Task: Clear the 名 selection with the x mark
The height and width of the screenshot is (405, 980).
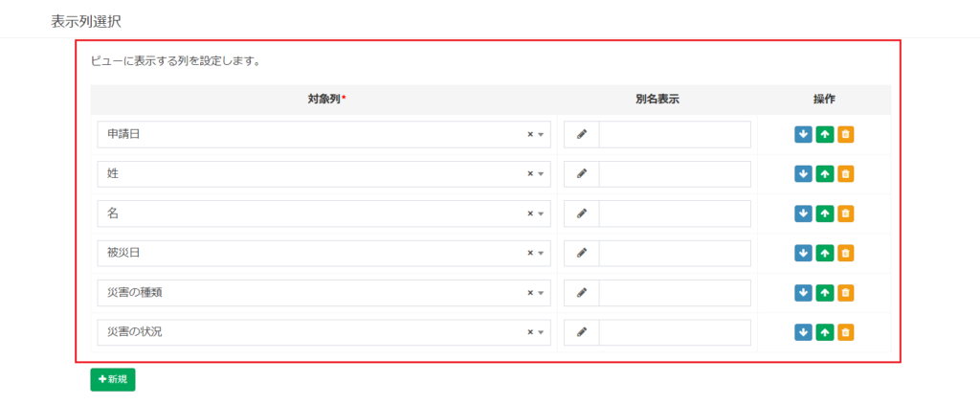Action: pyautogui.click(x=530, y=214)
